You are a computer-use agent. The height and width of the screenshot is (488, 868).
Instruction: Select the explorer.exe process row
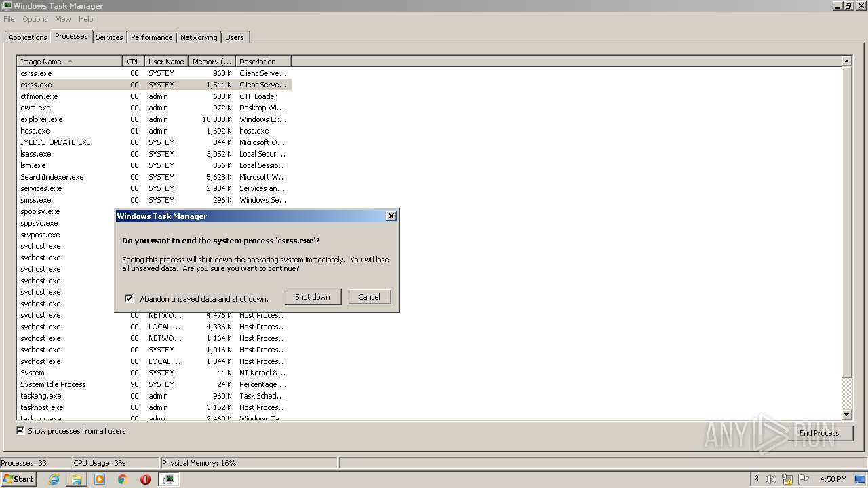[155, 119]
